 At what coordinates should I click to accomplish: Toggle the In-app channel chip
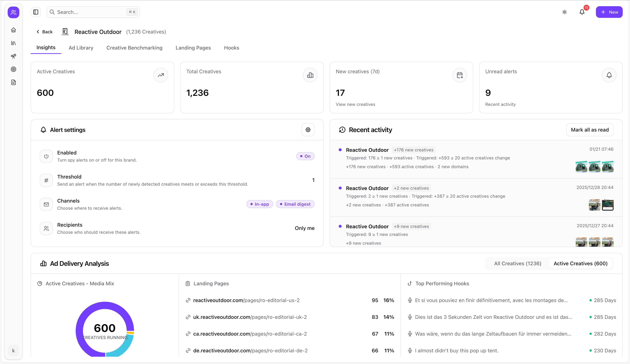pos(260,204)
